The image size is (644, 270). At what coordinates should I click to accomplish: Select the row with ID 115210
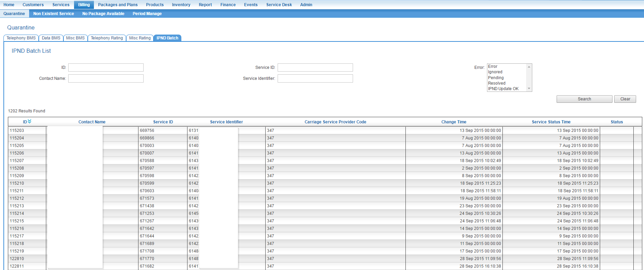click(x=17, y=183)
